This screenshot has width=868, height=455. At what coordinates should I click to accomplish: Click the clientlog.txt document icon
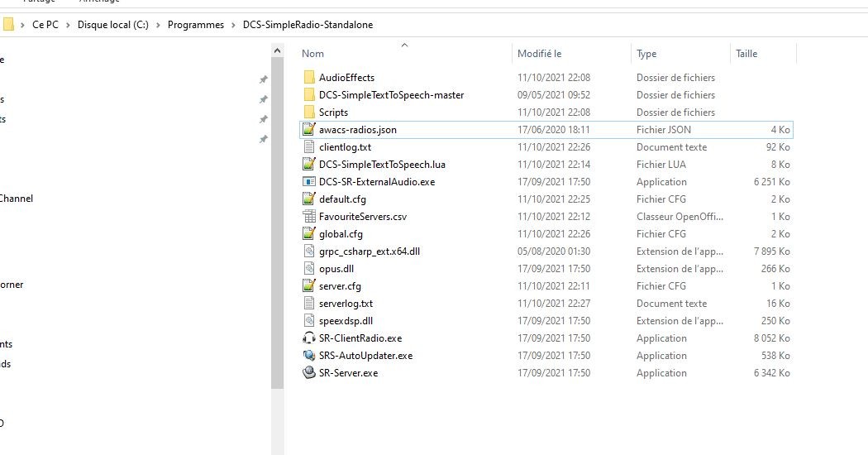[309, 147]
